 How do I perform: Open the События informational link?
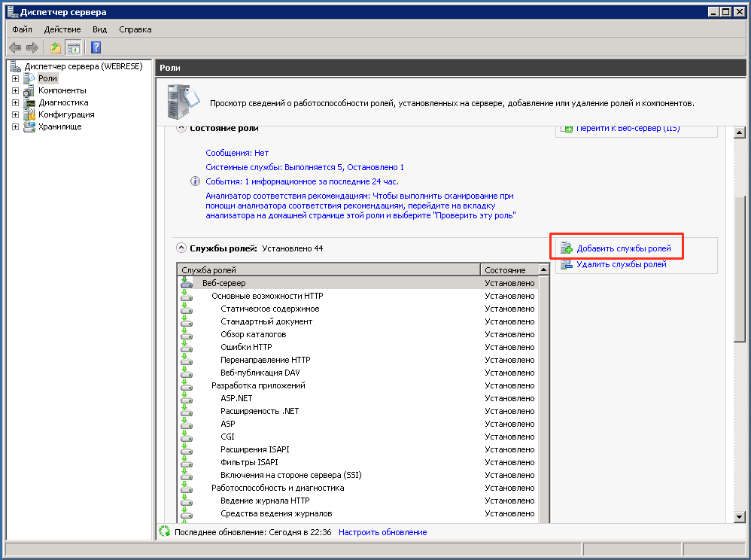coord(302,181)
